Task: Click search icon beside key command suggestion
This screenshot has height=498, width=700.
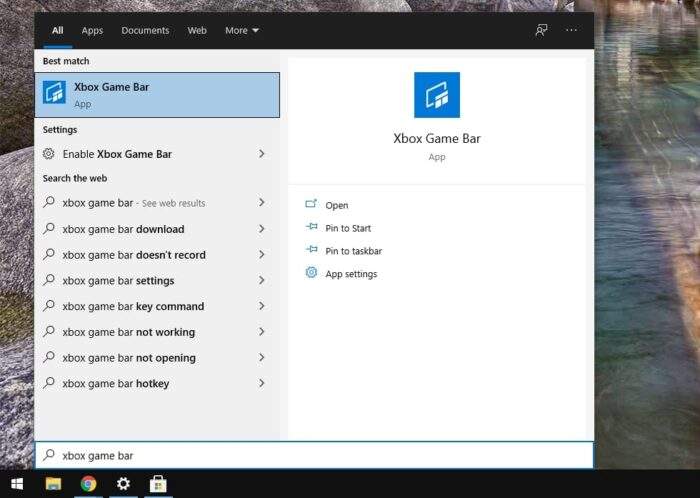Action: click(x=49, y=305)
